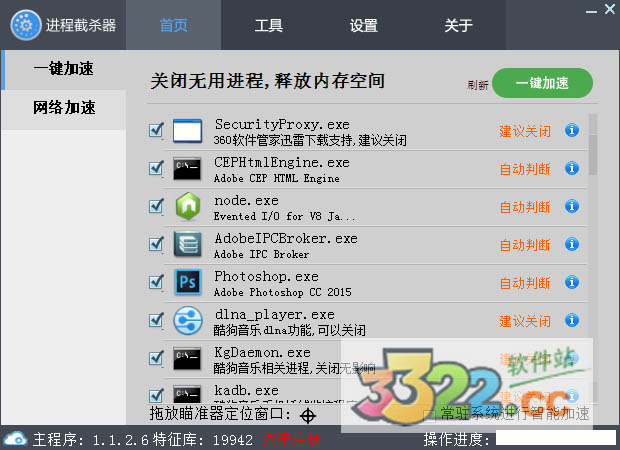
Task: Uncheck SecurityProxy.exe checkbox
Action: click(x=156, y=130)
